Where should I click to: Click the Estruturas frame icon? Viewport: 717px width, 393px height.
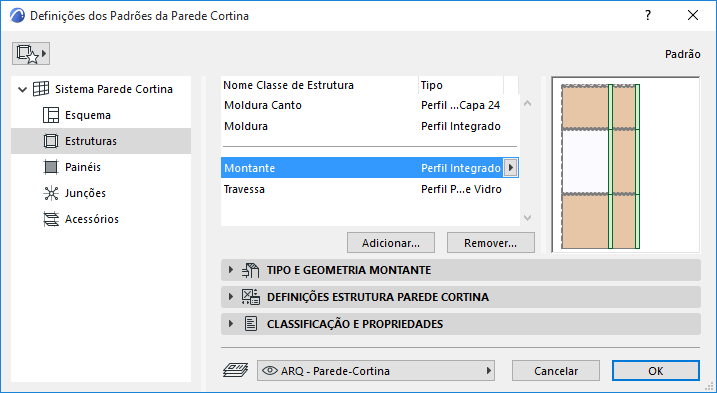tap(51, 141)
